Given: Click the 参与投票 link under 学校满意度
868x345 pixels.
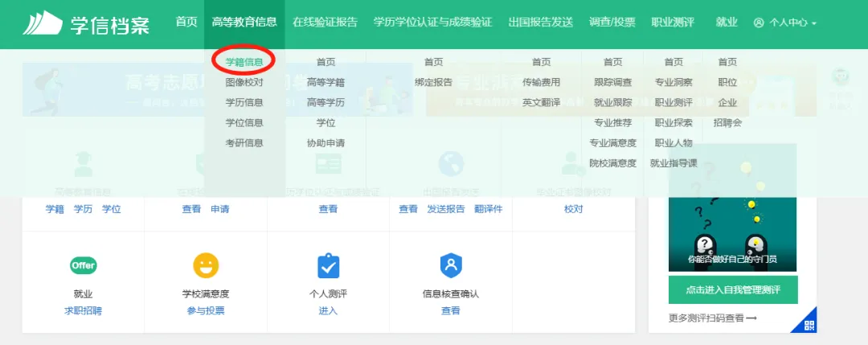Looking at the screenshot, I should pos(206,310).
